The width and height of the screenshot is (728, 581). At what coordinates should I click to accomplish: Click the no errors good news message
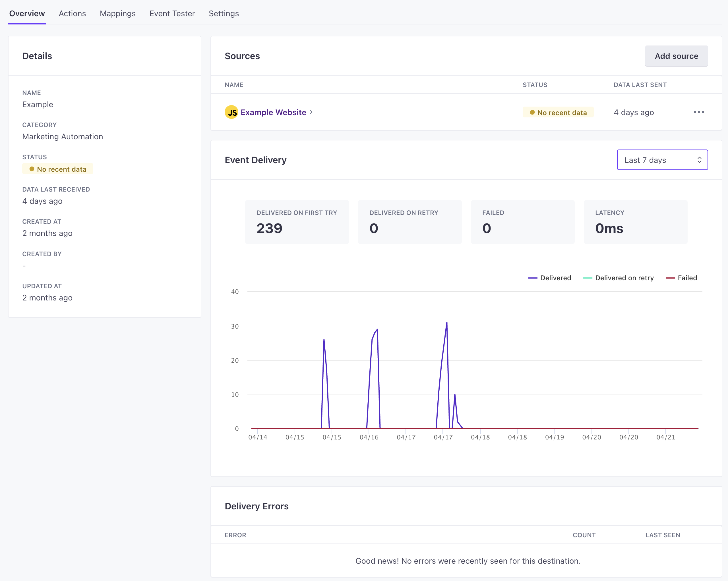tap(468, 561)
